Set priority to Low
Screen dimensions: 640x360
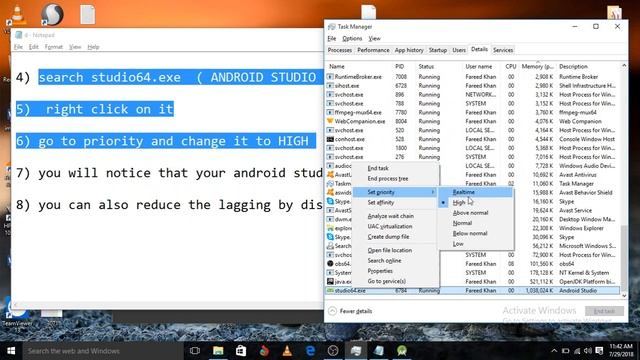pos(458,244)
